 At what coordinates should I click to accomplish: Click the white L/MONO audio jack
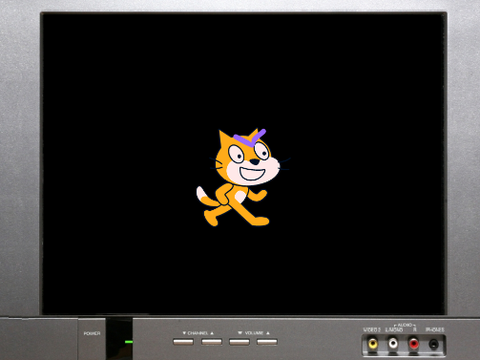pos(393,343)
